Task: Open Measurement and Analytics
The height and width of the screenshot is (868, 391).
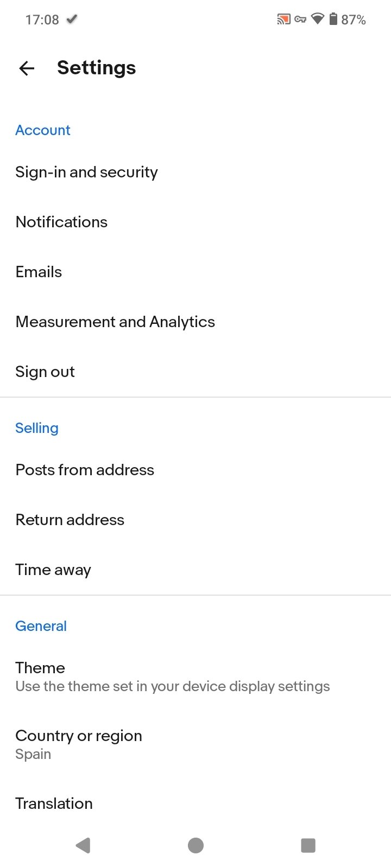Action: pyautogui.click(x=115, y=322)
